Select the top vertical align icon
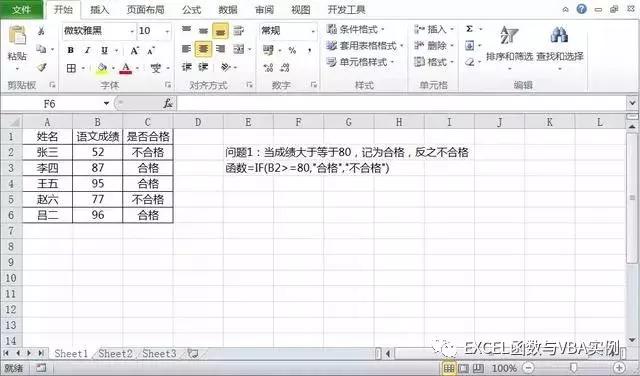This screenshot has width=640, height=376. click(x=187, y=29)
